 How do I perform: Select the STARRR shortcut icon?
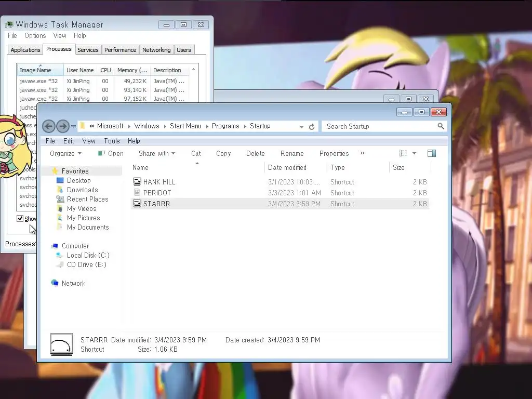pyautogui.click(x=137, y=204)
